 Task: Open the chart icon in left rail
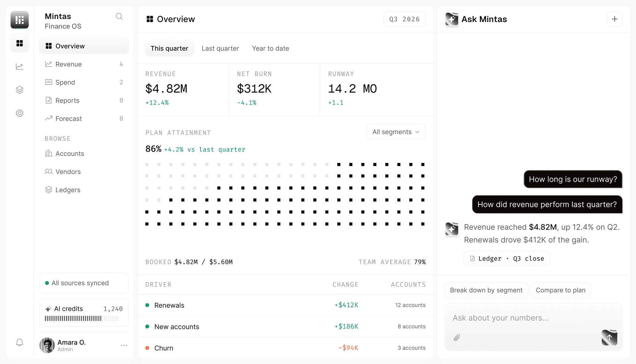pyautogui.click(x=20, y=66)
